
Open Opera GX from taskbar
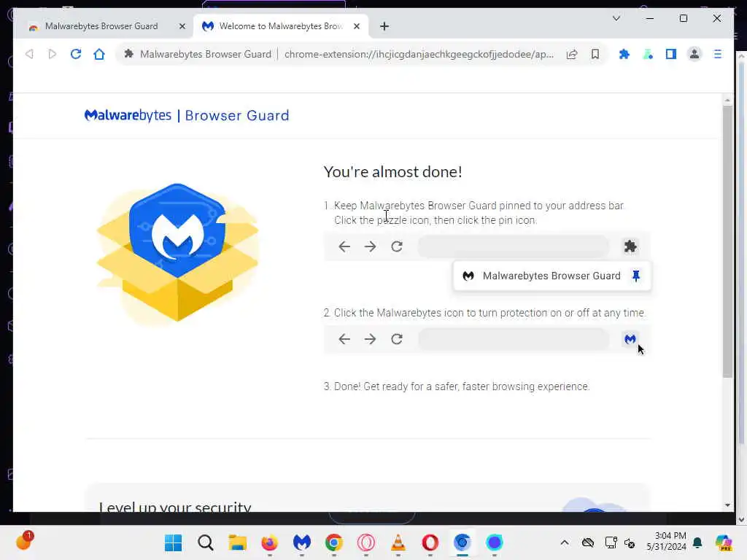click(366, 542)
